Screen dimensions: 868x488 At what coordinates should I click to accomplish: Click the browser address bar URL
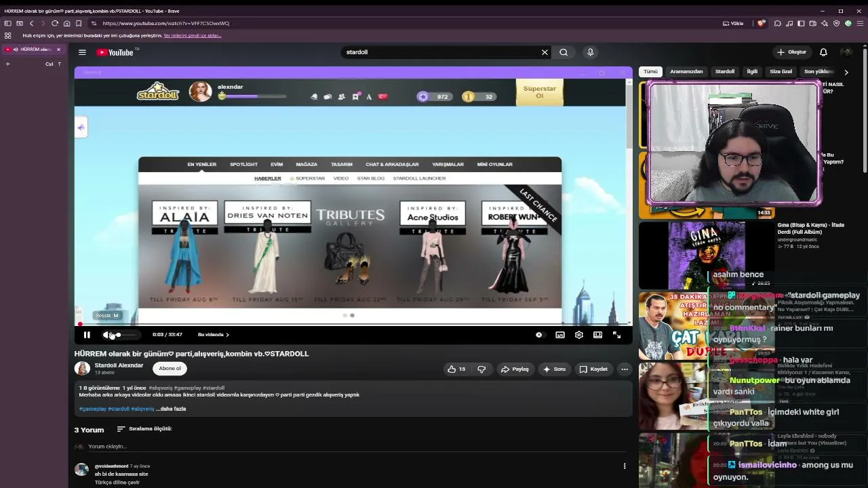click(x=166, y=23)
